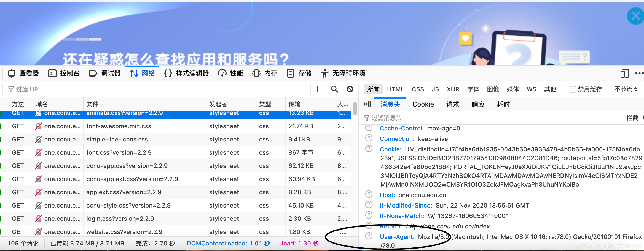This screenshot has width=644, height=251.
Task: Click the 109 个请求 status entry
Action: tap(23, 244)
